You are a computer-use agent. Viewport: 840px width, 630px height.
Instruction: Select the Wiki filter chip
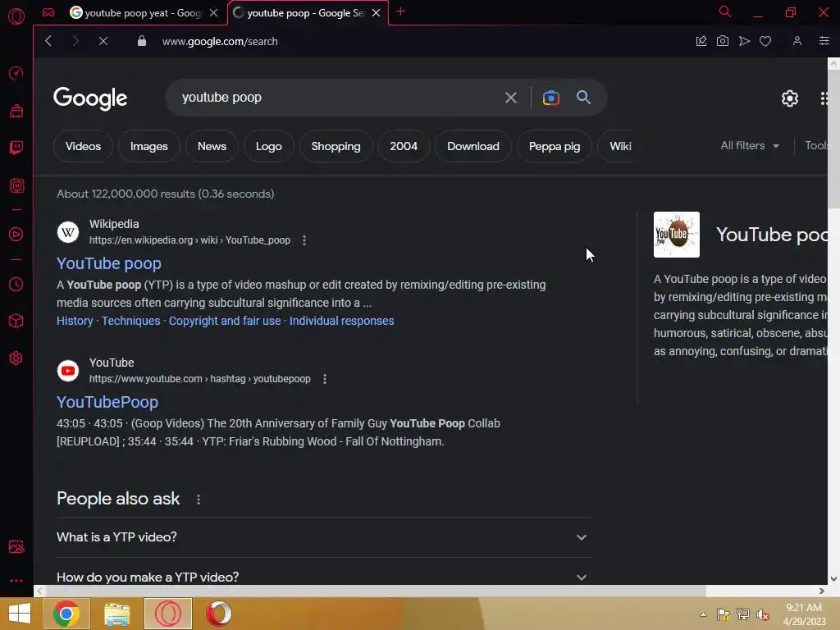tap(620, 146)
